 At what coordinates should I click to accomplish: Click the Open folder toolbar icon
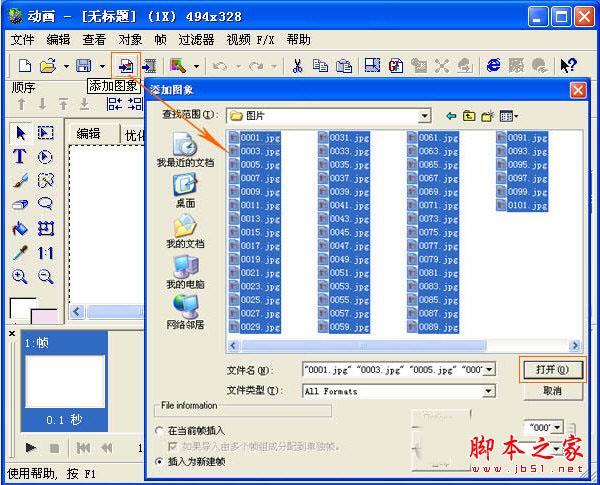pos(48,66)
